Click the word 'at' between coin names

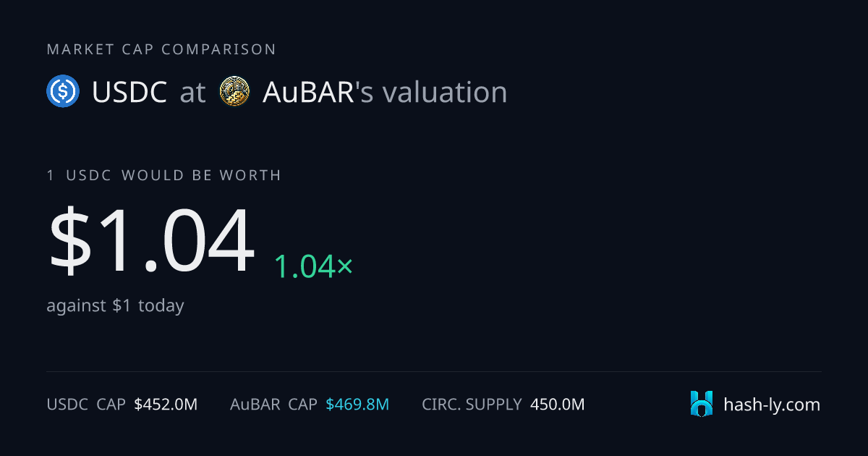click(x=193, y=93)
